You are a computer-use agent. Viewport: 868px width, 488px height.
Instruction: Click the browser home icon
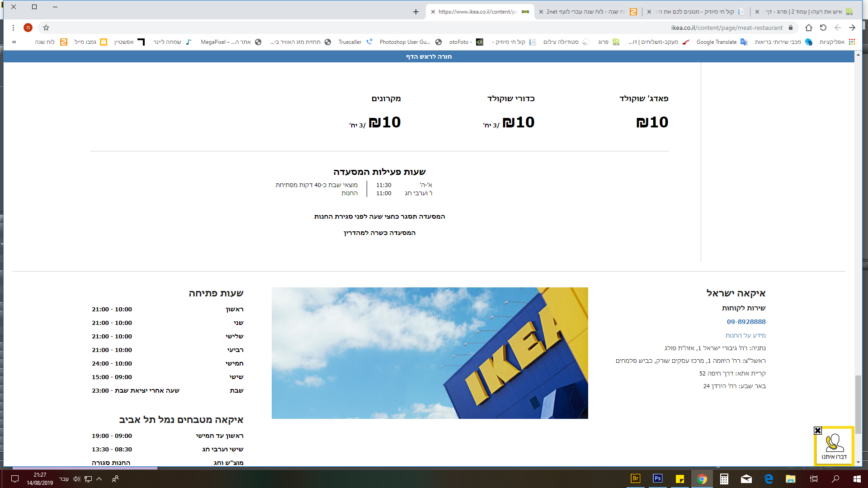click(x=809, y=28)
